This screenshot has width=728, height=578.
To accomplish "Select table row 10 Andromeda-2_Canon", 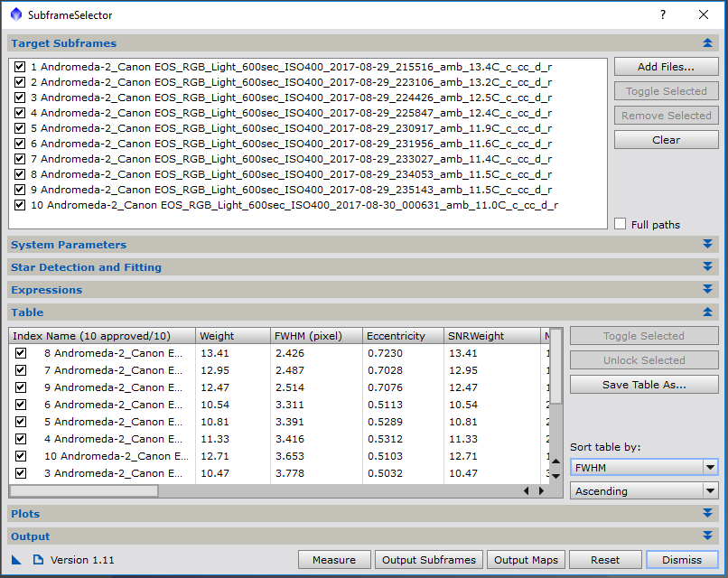I will [x=117, y=456].
